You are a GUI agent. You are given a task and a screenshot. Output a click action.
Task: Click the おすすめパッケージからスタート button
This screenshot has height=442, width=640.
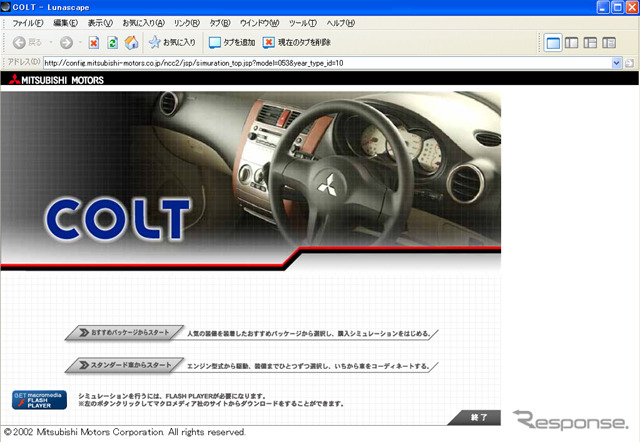click(125, 333)
